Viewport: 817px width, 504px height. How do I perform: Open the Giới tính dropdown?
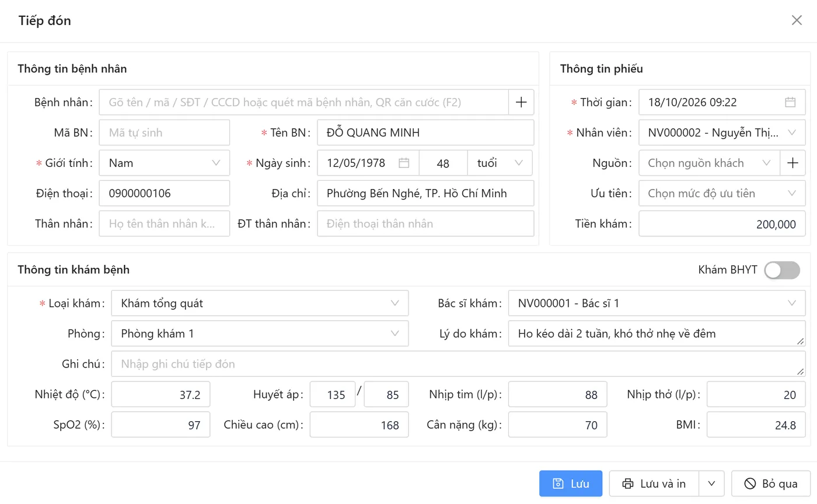click(x=165, y=163)
